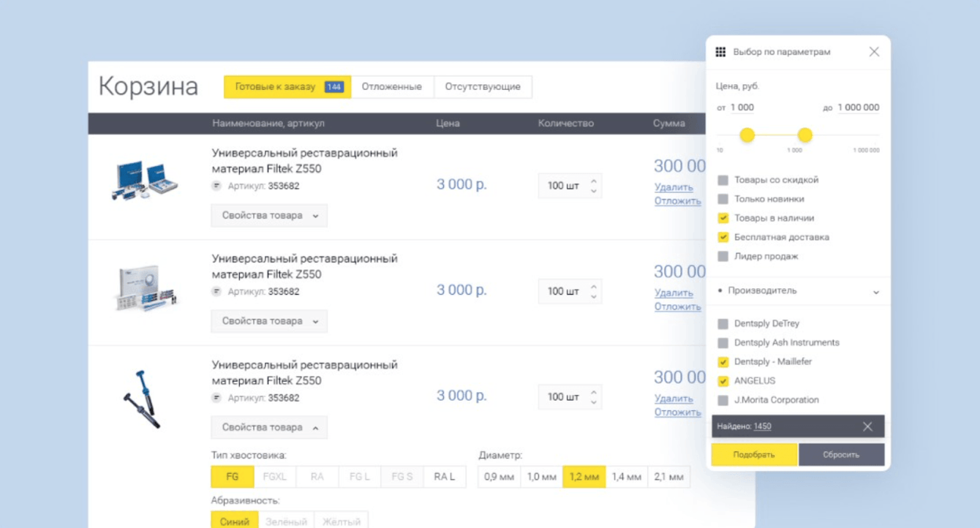Open the syringes product thumbnail in the third row
The height and width of the screenshot is (528, 980).
tap(141, 399)
